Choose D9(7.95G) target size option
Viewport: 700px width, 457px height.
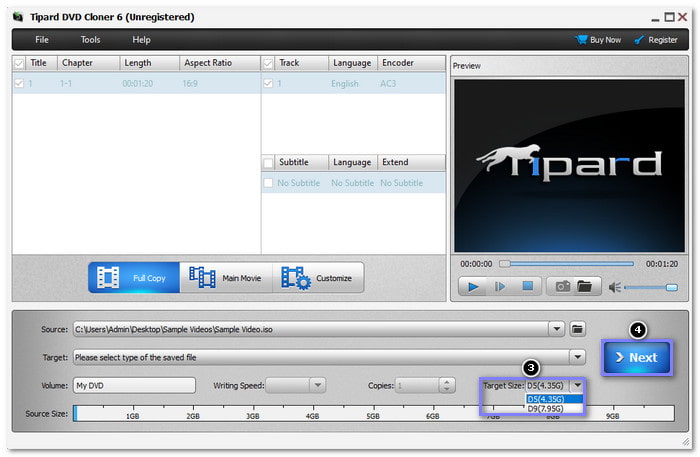coord(554,409)
